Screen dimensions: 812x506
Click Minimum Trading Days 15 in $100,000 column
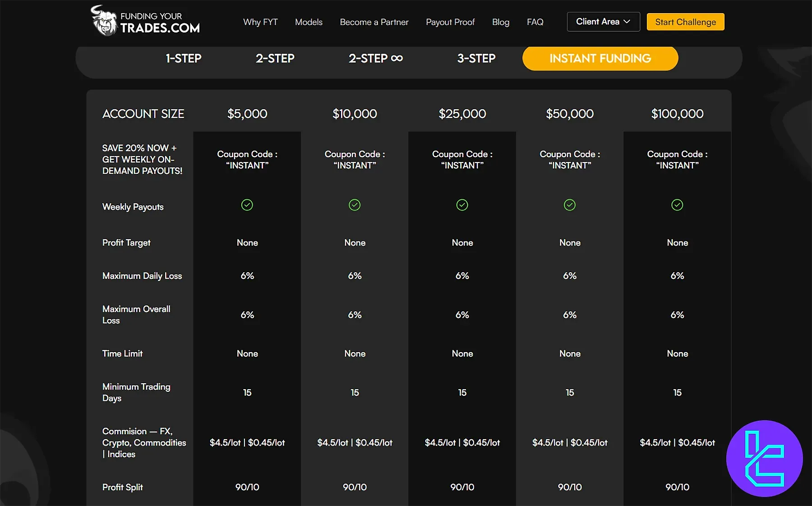point(677,393)
